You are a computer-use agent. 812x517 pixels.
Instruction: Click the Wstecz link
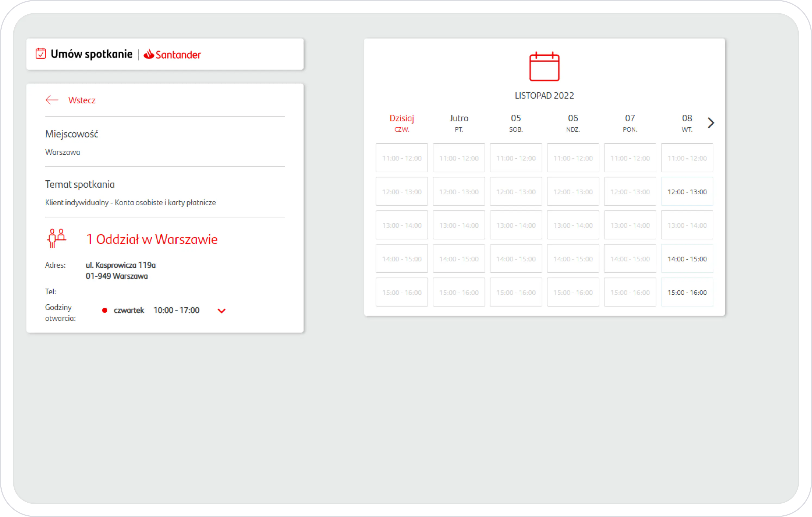pos(82,100)
